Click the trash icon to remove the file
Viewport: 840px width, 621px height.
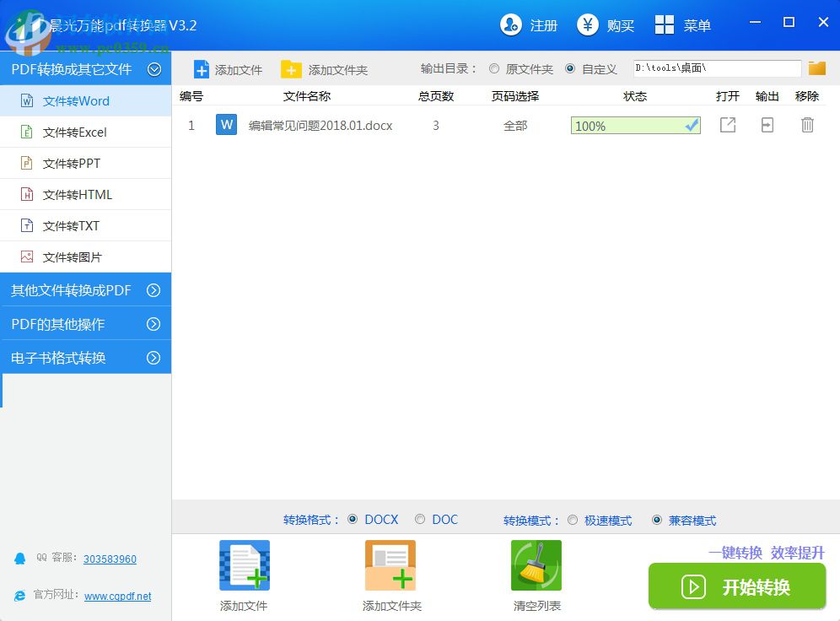[x=807, y=125]
